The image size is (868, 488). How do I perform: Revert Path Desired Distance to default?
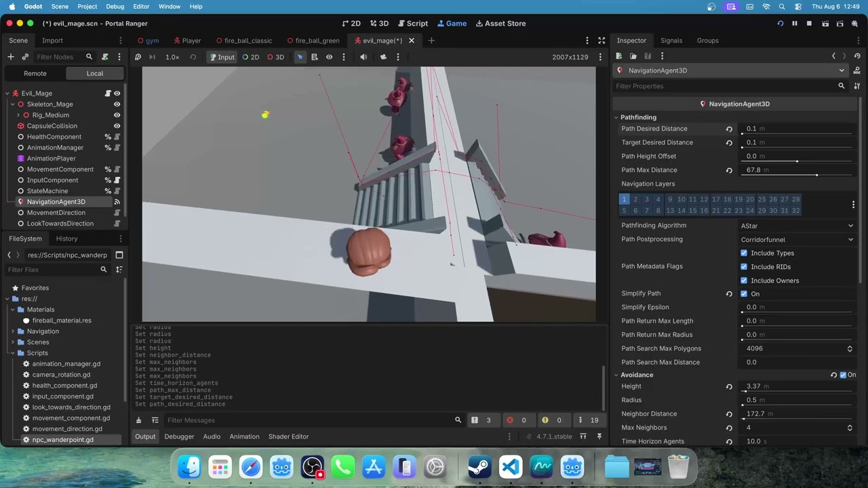[729, 129]
